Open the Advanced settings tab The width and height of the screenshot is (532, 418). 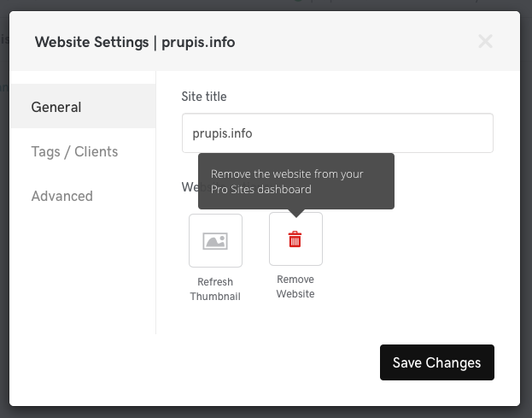[x=61, y=196]
